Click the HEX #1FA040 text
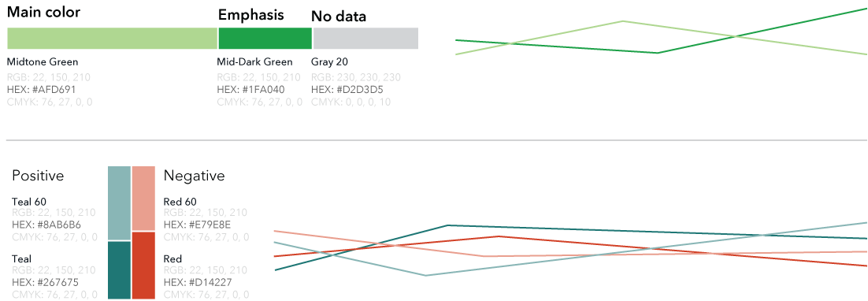Viewport: 868px width, 301px height. pos(251,89)
